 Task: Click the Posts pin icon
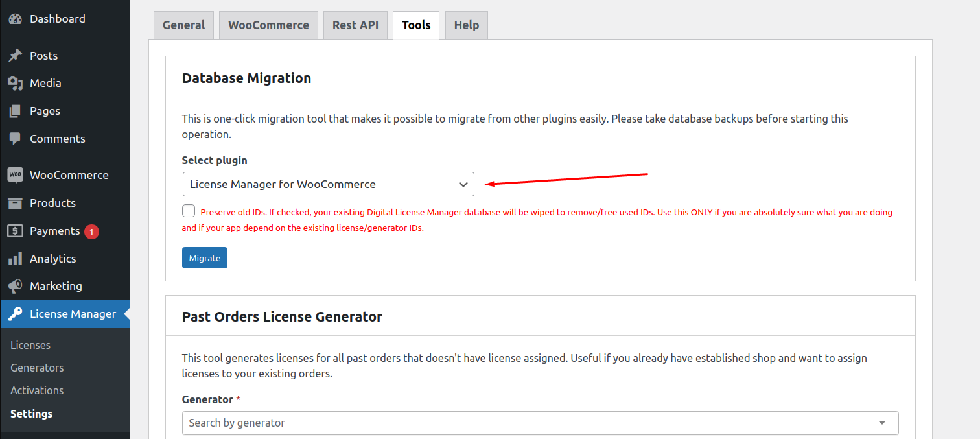pyautogui.click(x=15, y=55)
